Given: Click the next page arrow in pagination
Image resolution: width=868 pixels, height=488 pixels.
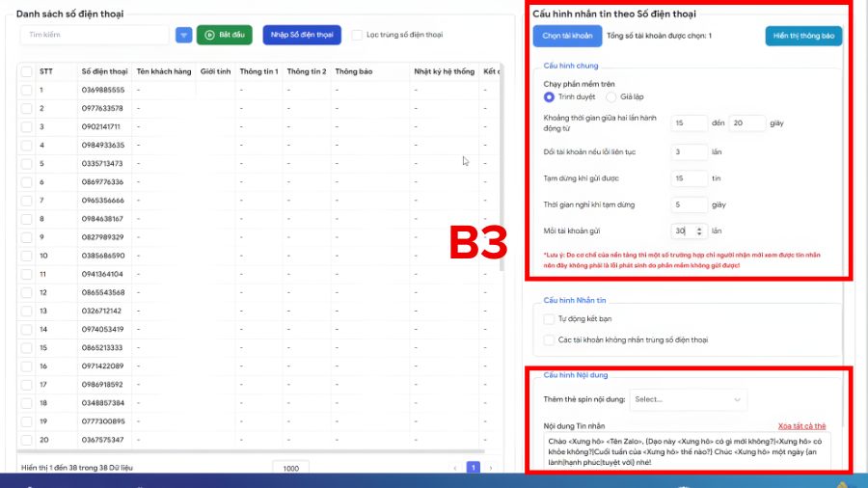Looking at the screenshot, I should point(491,468).
